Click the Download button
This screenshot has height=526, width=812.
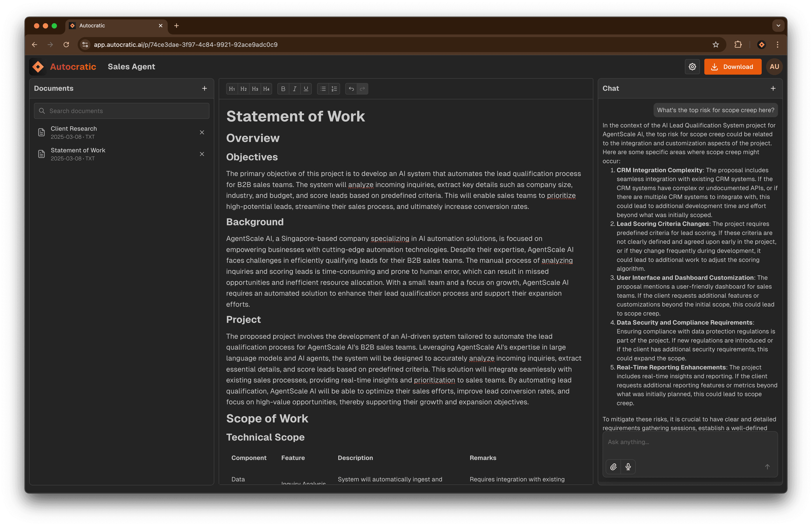point(733,66)
